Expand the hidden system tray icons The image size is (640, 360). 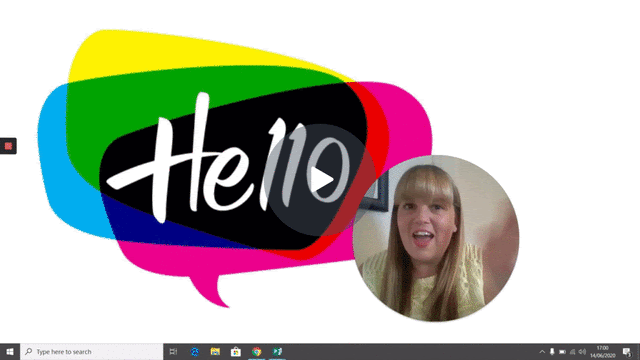click(542, 352)
